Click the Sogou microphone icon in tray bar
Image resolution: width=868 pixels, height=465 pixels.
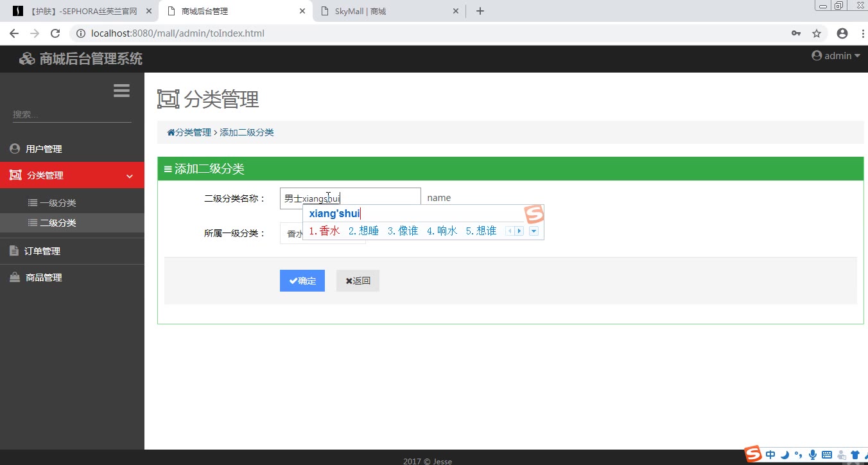[813, 455]
